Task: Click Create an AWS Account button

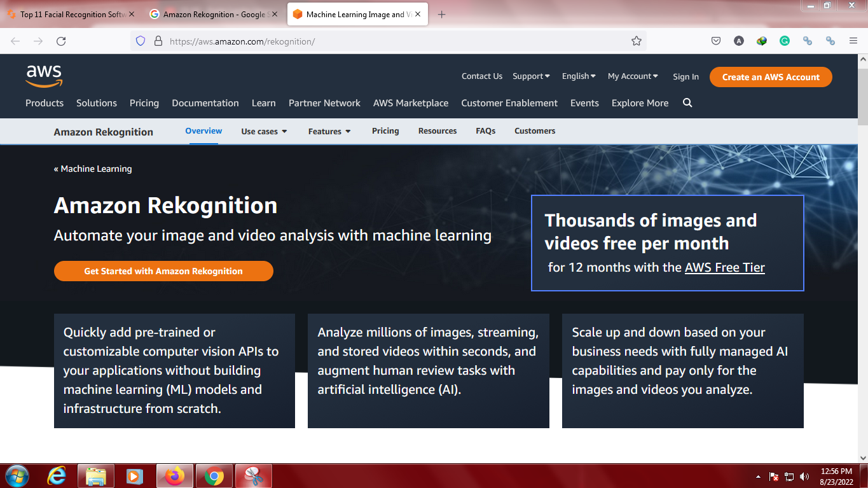Action: (x=771, y=77)
